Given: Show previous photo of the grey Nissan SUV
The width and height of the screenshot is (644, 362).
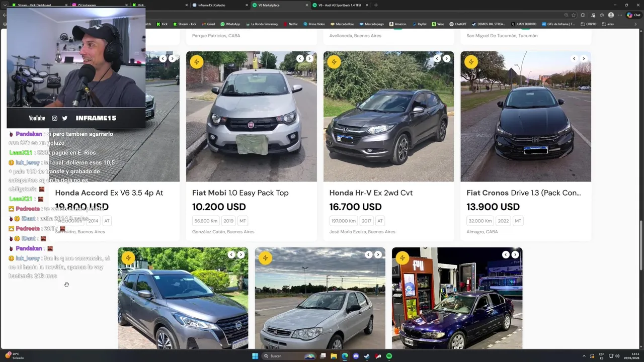Looking at the screenshot, I should point(231,254).
